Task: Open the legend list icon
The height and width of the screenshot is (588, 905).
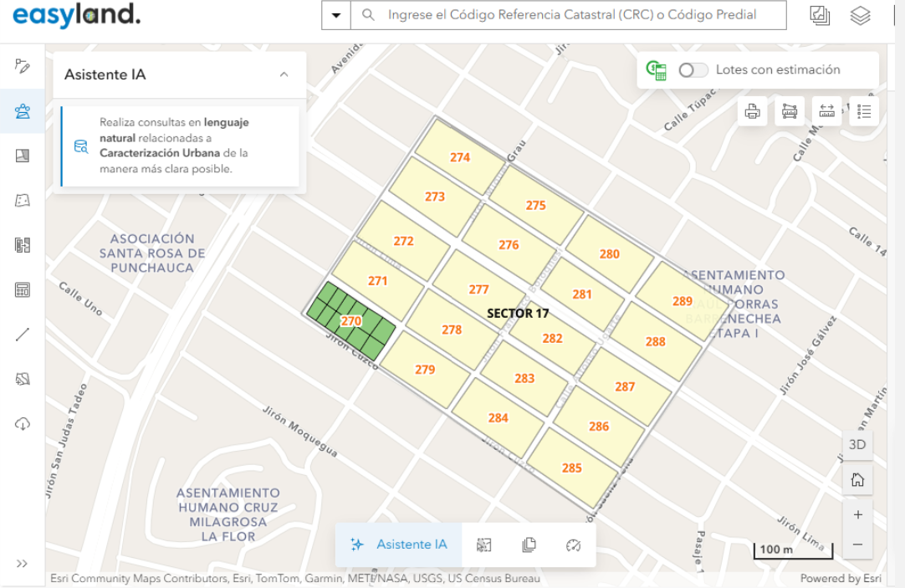Action: [864, 111]
